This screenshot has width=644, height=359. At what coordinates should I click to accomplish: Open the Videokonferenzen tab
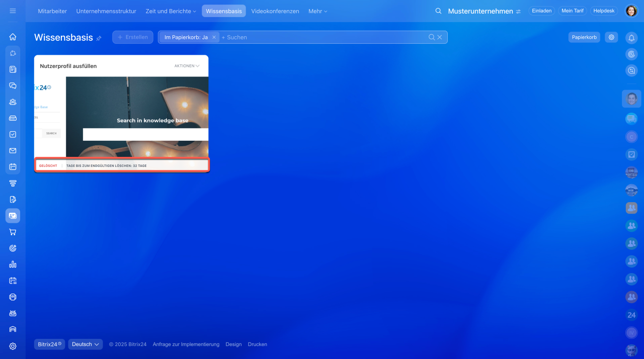coord(275,11)
